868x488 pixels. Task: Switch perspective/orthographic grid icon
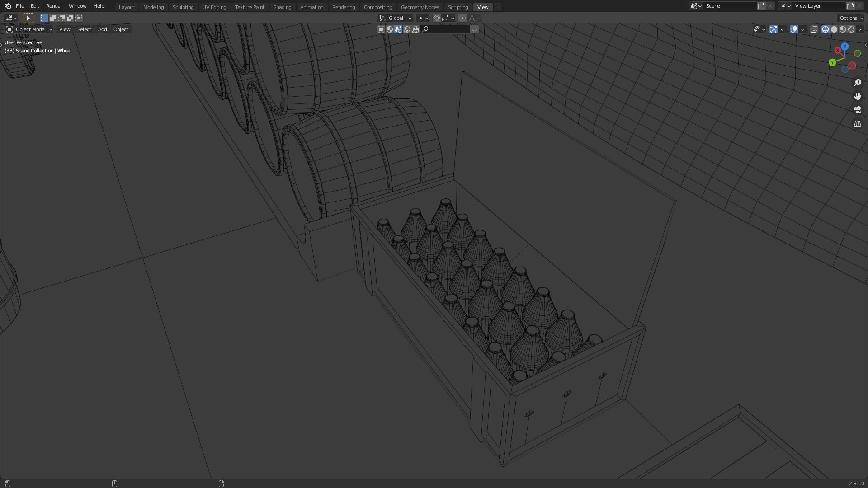click(x=858, y=123)
